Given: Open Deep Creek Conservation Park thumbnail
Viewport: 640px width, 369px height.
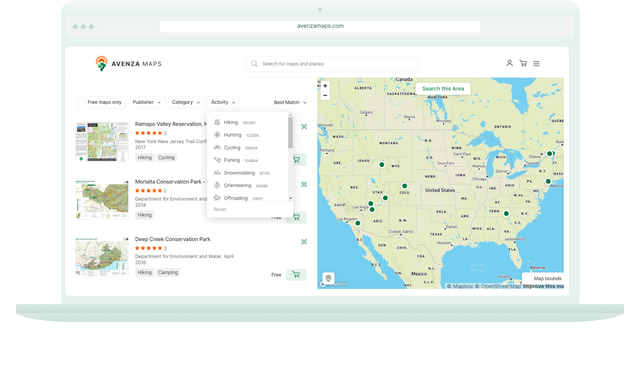Looking at the screenshot, I should click(x=102, y=257).
